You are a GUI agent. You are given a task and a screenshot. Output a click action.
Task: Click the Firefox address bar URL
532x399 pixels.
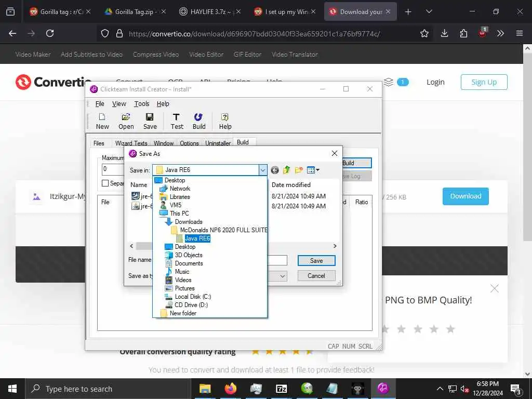(x=254, y=34)
